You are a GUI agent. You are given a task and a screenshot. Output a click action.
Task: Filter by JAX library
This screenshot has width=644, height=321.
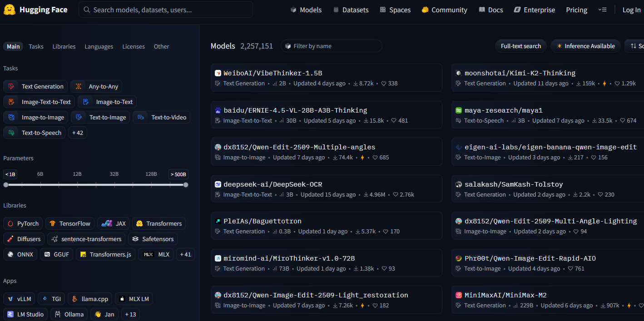pyautogui.click(x=114, y=223)
